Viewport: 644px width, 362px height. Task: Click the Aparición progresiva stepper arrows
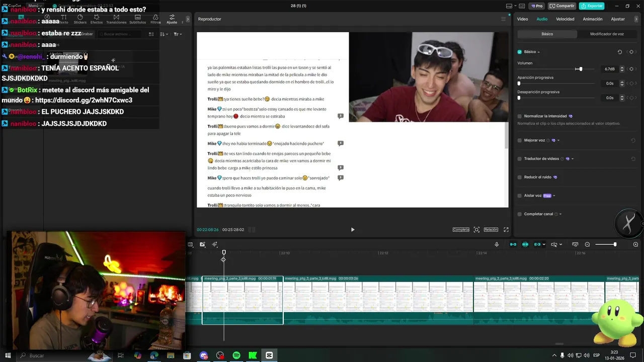click(x=622, y=83)
